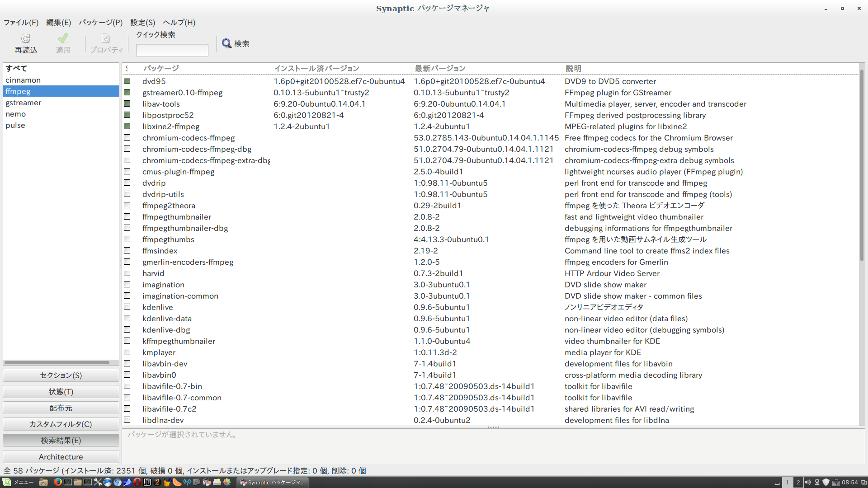Switch to workspace 2 in the panel

[x=798, y=482]
